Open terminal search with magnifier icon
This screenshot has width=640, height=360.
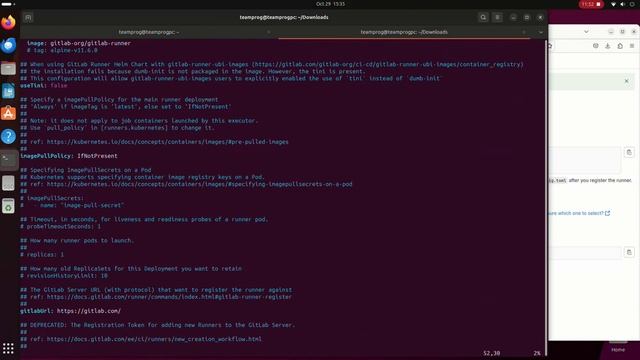[x=483, y=17]
